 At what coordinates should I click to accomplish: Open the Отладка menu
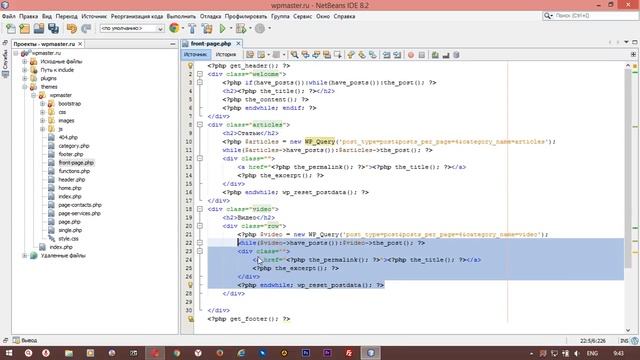211,16
